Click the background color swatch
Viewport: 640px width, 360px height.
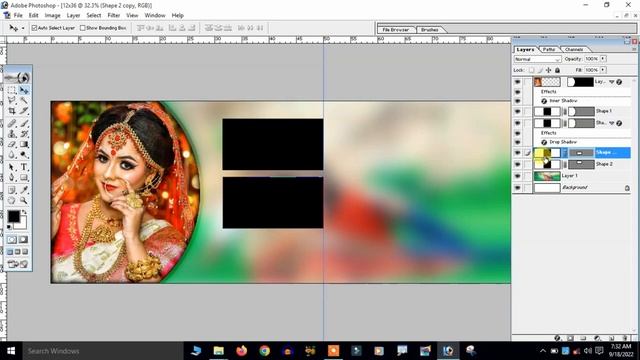pos(22,224)
